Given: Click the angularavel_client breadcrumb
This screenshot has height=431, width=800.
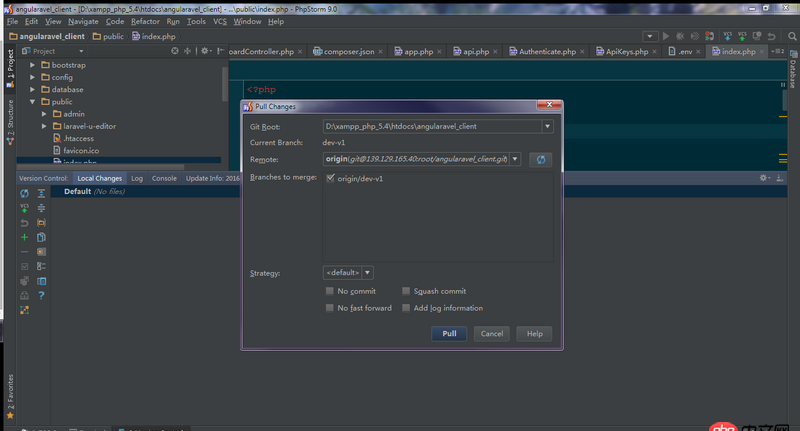Looking at the screenshot, I should (47, 36).
